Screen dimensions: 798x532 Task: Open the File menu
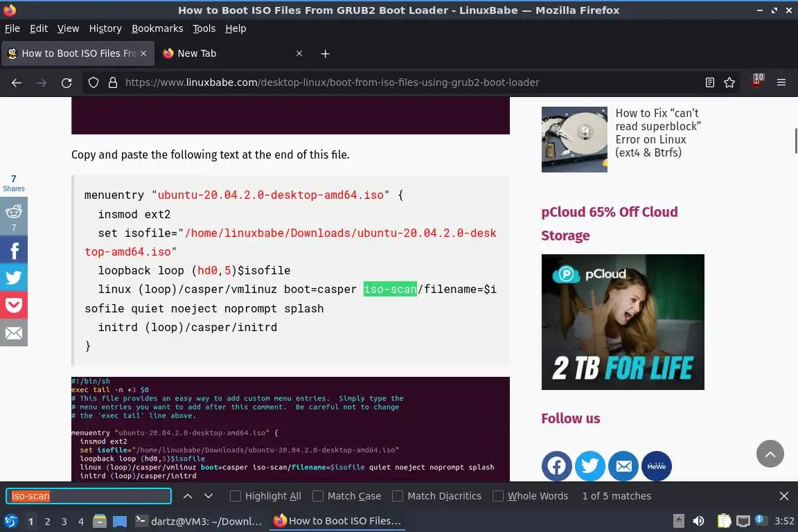coord(12,28)
